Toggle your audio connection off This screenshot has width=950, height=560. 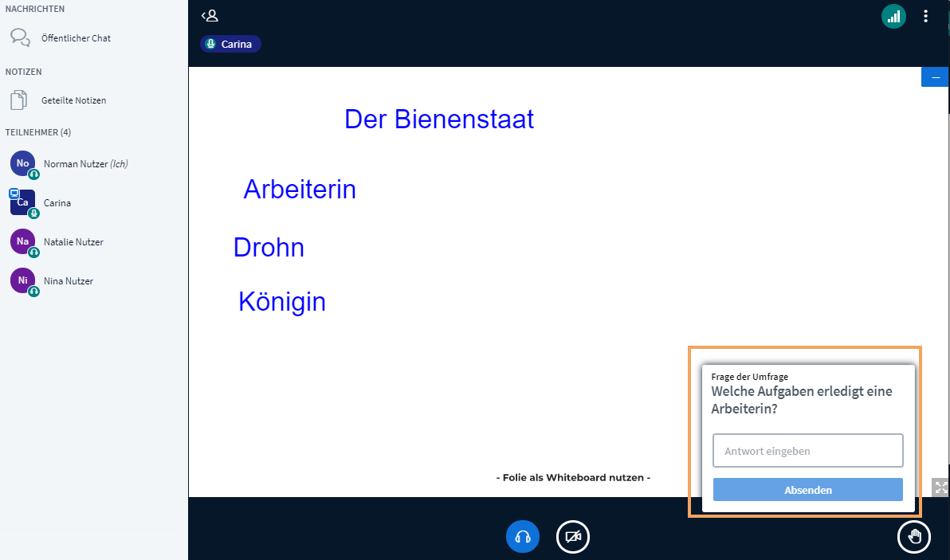pos(523,537)
